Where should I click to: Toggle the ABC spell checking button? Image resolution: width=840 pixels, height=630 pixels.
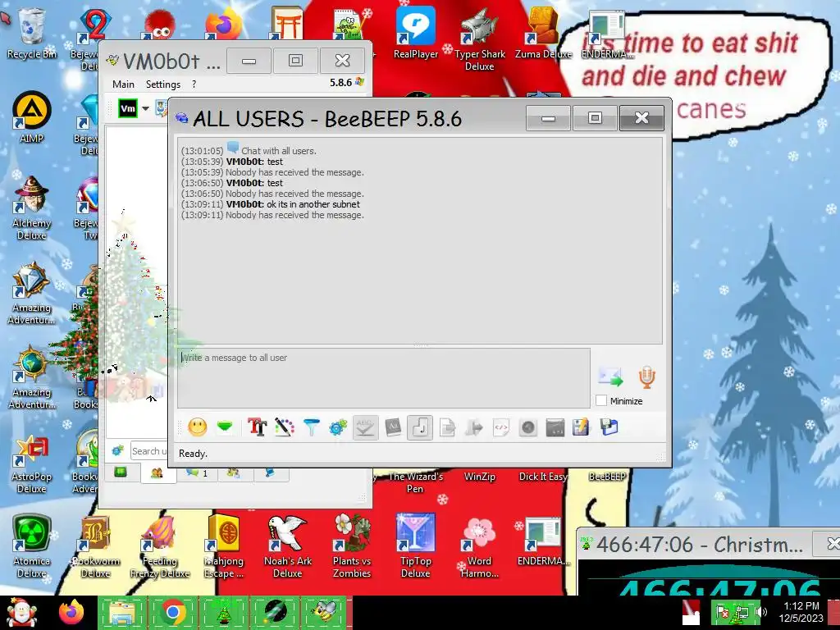tap(365, 427)
